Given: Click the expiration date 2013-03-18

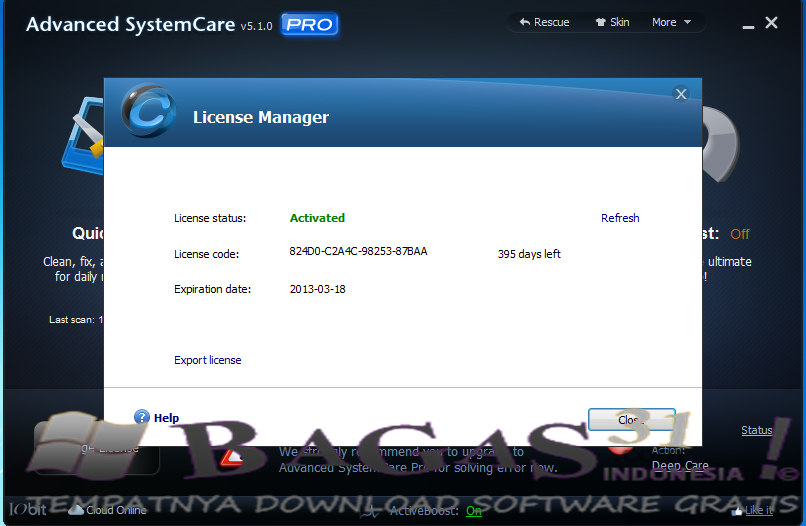Looking at the screenshot, I should coord(318,289).
